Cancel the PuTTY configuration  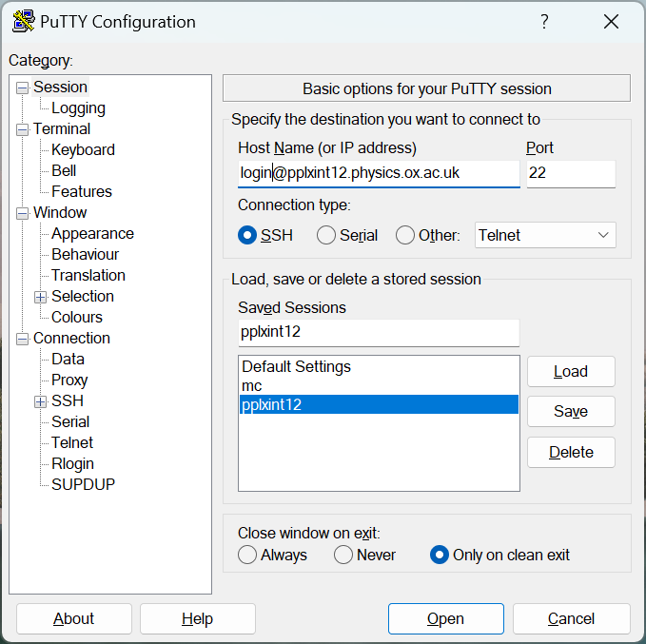572,619
